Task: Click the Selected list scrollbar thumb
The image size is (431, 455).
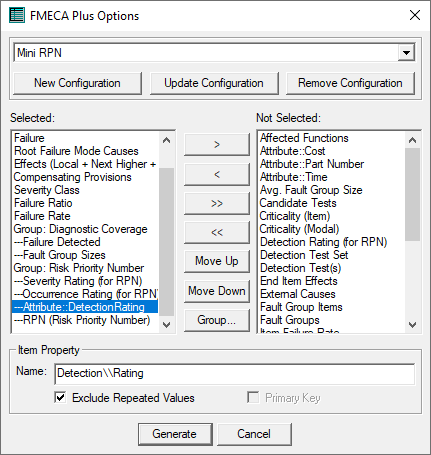Action: tap(166, 241)
